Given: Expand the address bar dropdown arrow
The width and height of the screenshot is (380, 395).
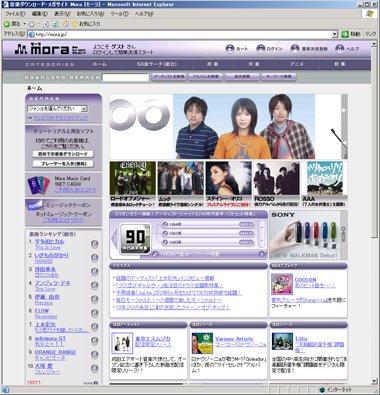Looking at the screenshot, I should pos(335,34).
